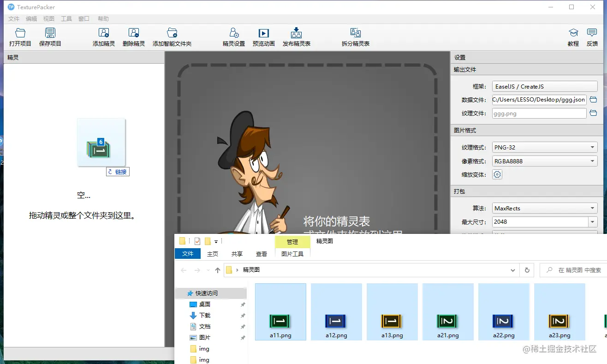The width and height of the screenshot is (607, 364).
Task: Choose framework with EaselJS / CreateJS button
Action: point(545,86)
